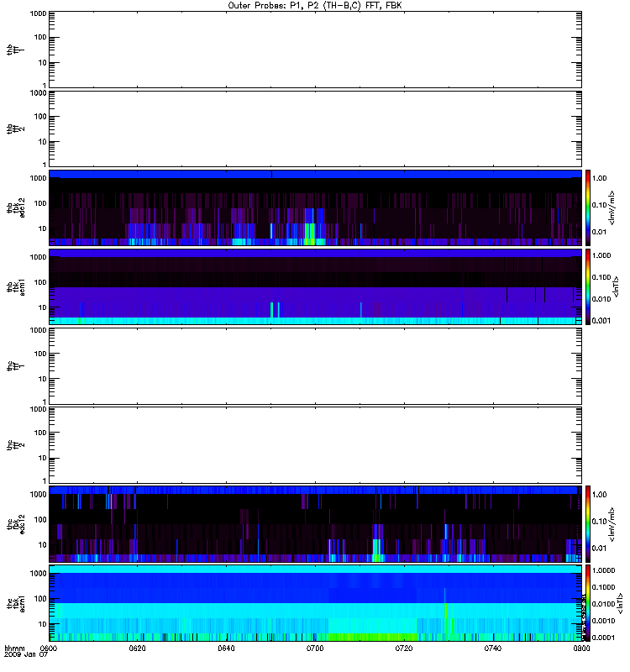Click the 0740 time axis label
Viewport: 630px width, 672px height.
(x=493, y=648)
